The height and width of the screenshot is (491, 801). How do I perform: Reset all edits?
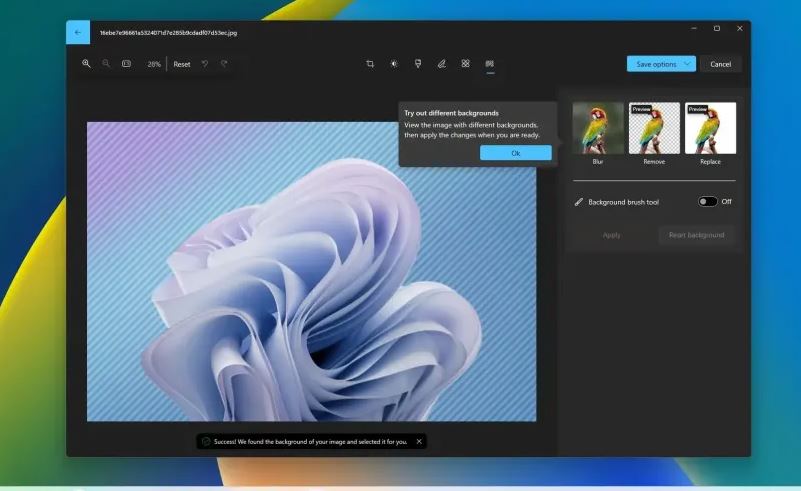[x=182, y=64]
